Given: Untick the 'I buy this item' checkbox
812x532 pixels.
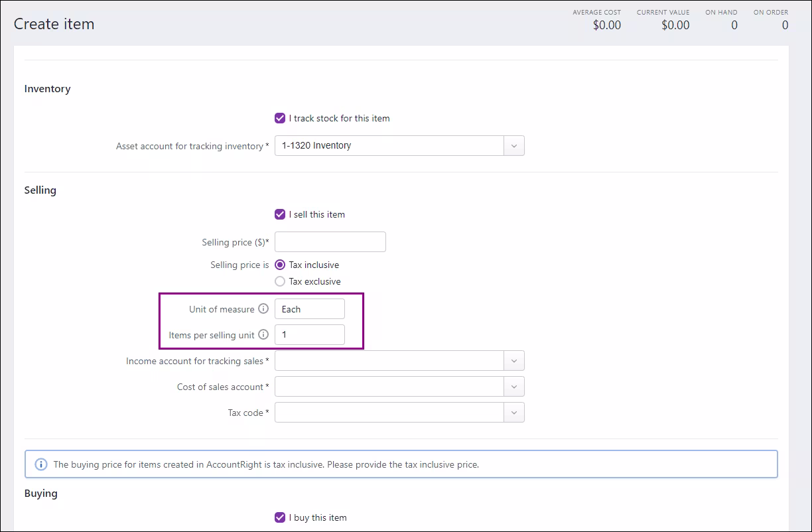Looking at the screenshot, I should click(x=280, y=517).
